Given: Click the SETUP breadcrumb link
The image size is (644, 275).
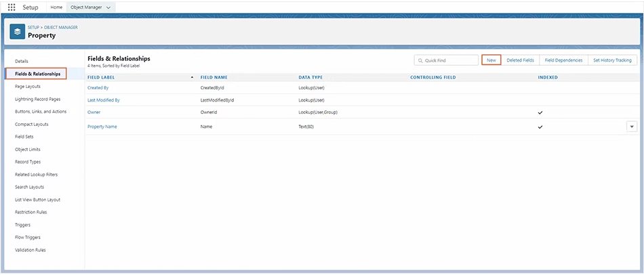Looking at the screenshot, I should coord(33,28).
